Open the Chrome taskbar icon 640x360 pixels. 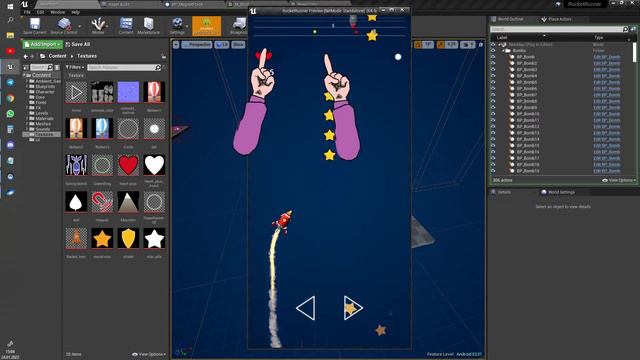point(10,98)
